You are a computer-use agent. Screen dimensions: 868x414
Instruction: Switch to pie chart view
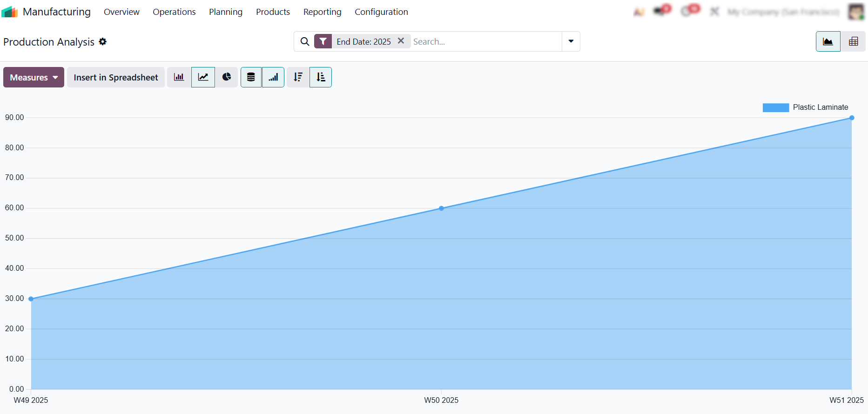[x=227, y=77]
